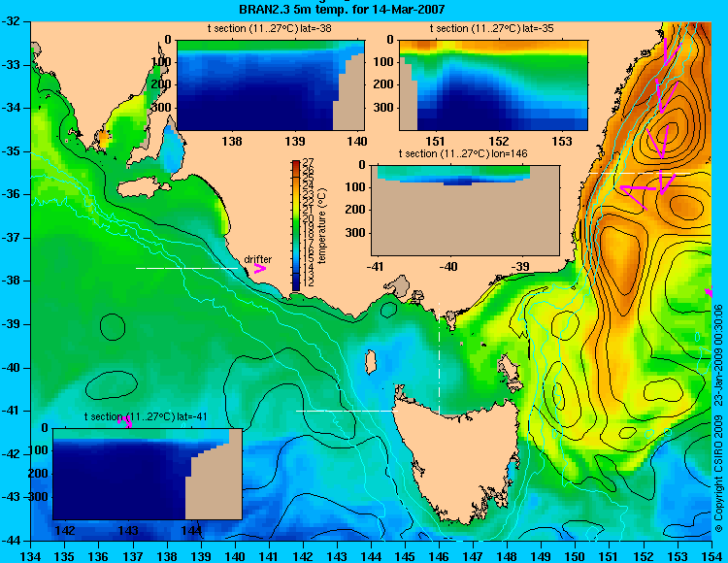Click '139' on the lat=-38 inset axis
Image resolution: width=728 pixels, height=563 pixels.
pyautogui.click(x=295, y=141)
